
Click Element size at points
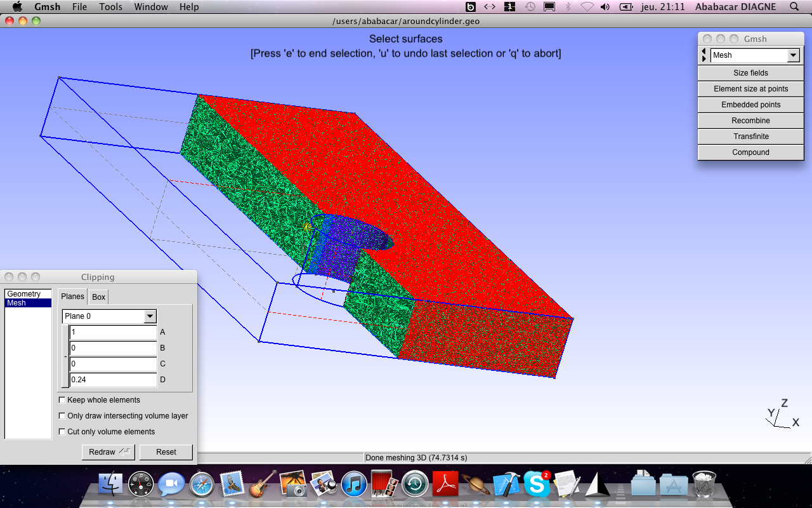coord(750,89)
